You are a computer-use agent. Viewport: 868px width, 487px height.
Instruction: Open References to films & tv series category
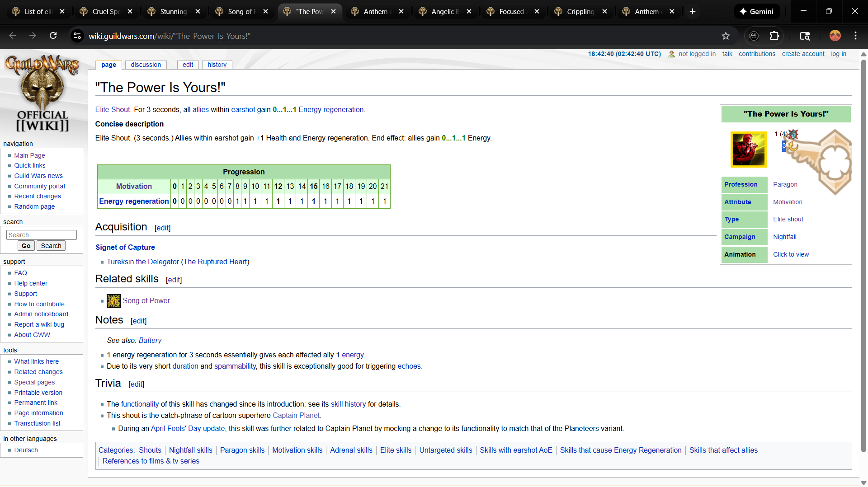[151, 461]
